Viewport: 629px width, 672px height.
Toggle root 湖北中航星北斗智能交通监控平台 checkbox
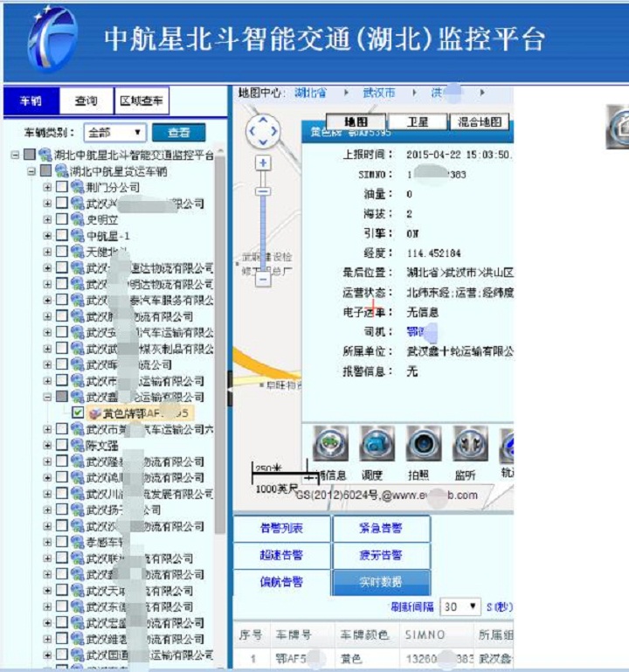click(30, 154)
